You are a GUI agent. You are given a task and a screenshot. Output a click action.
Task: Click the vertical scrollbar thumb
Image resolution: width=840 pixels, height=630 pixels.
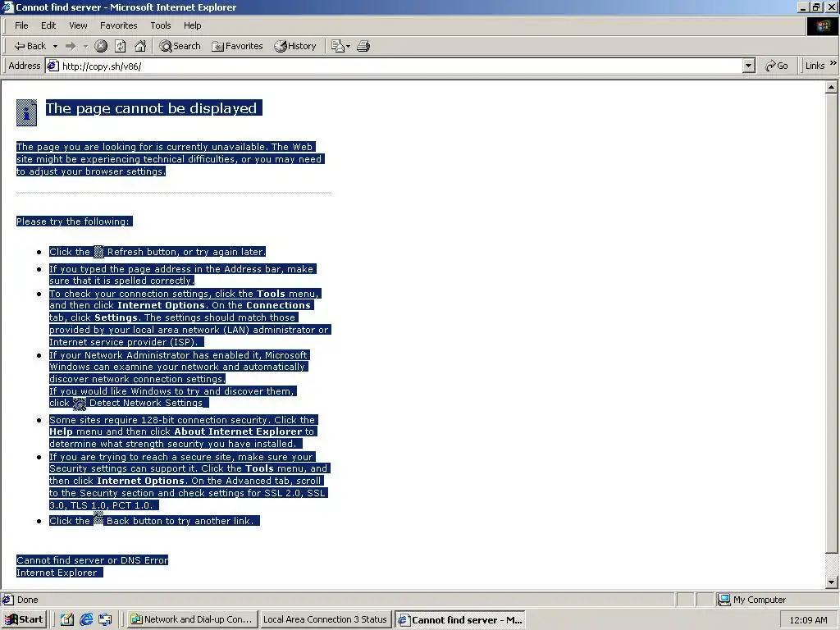coord(832,323)
